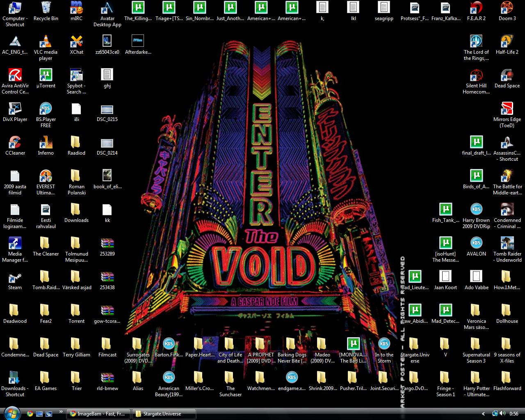Select the VLC media player icon

tap(46, 48)
